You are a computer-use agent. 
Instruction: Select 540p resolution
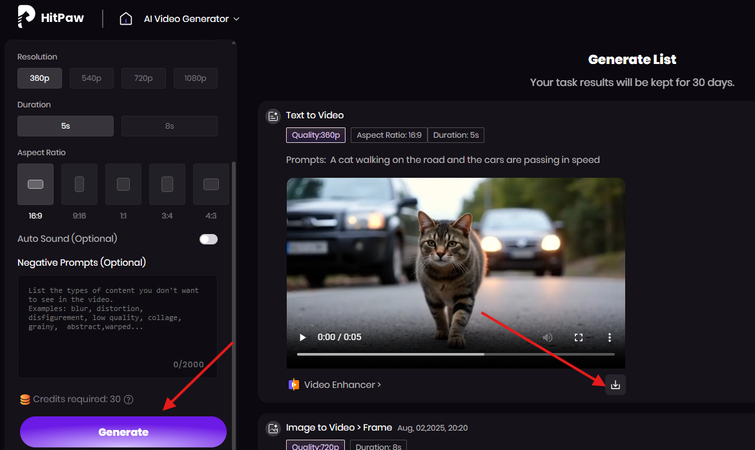tap(91, 78)
